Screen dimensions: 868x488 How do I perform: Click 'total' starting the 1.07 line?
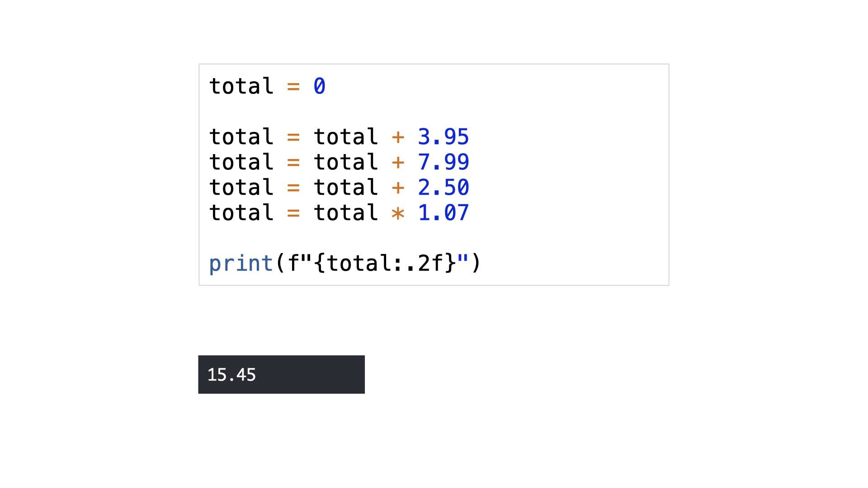tap(241, 213)
